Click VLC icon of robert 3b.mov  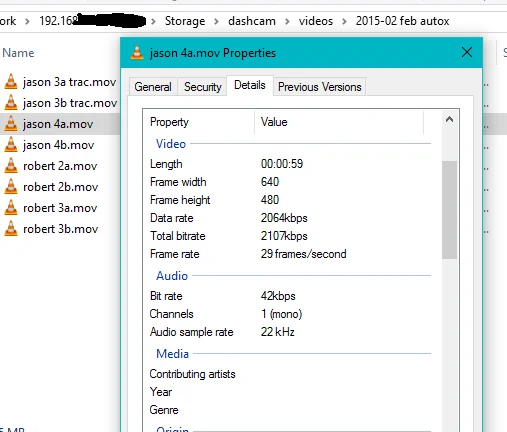click(x=11, y=229)
